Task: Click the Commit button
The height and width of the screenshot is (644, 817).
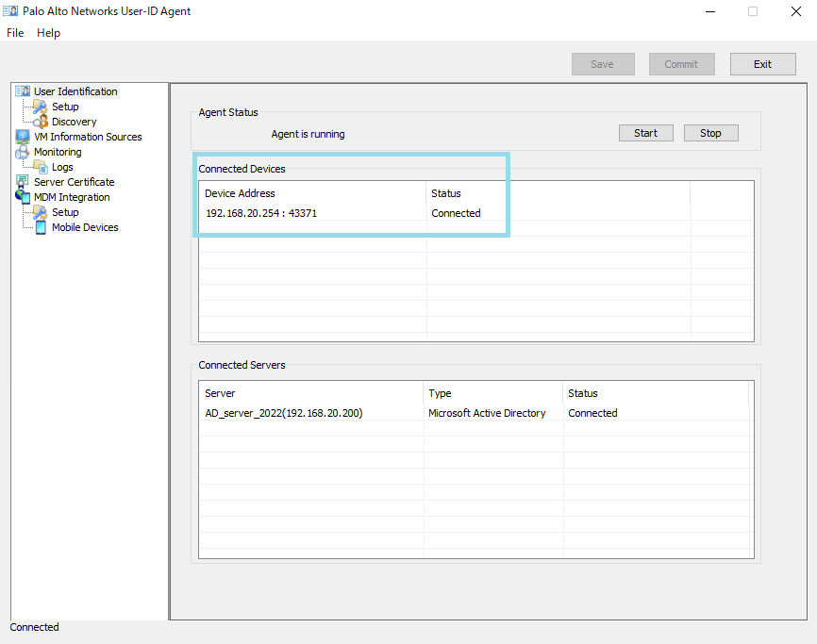Action: point(681,64)
